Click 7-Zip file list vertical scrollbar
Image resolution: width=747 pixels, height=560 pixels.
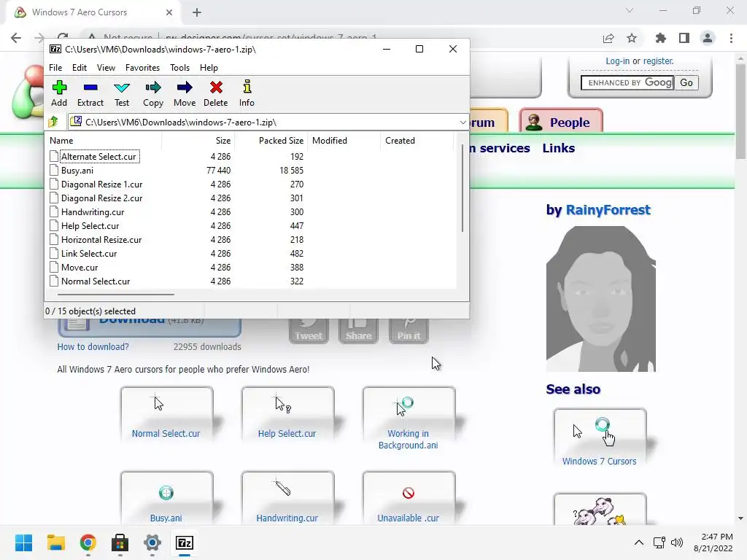[462, 188]
